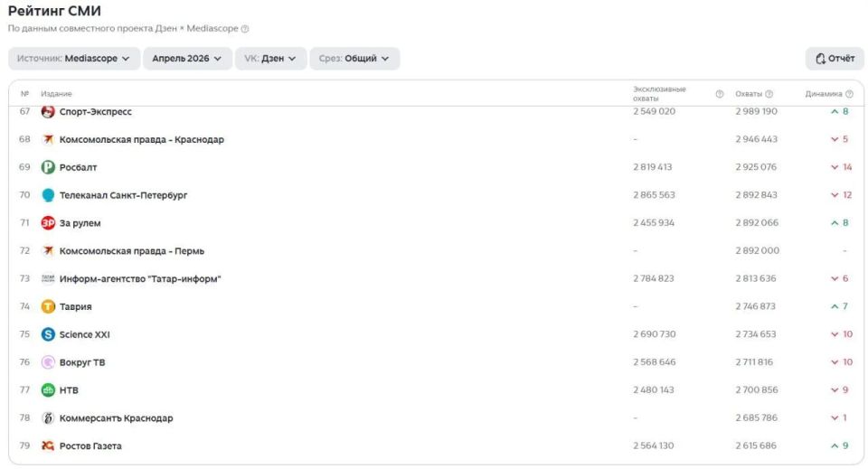Image resolution: width=868 pixels, height=469 pixels.
Task: Click Телеканал Санкт-Петербург's dynamics down 12
Action: tap(841, 194)
